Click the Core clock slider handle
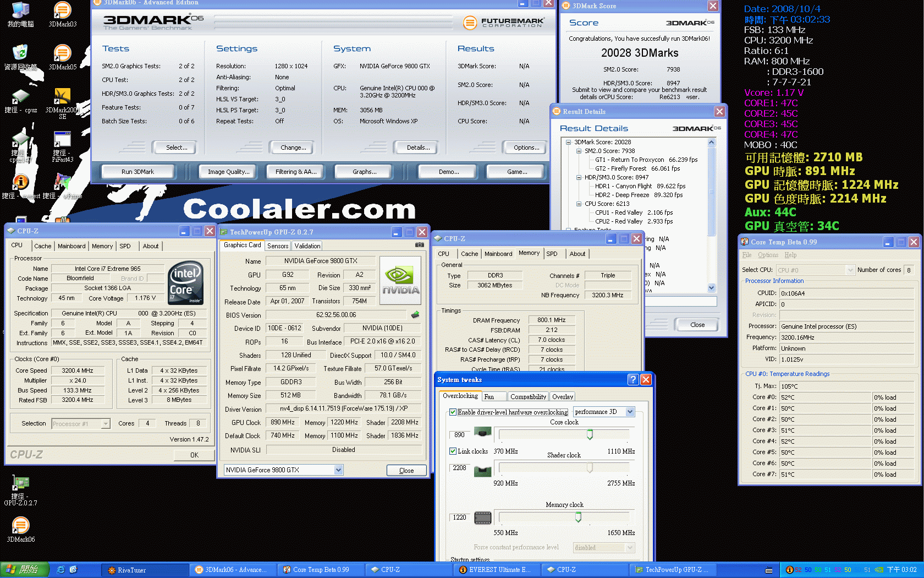924x578 pixels. click(590, 435)
